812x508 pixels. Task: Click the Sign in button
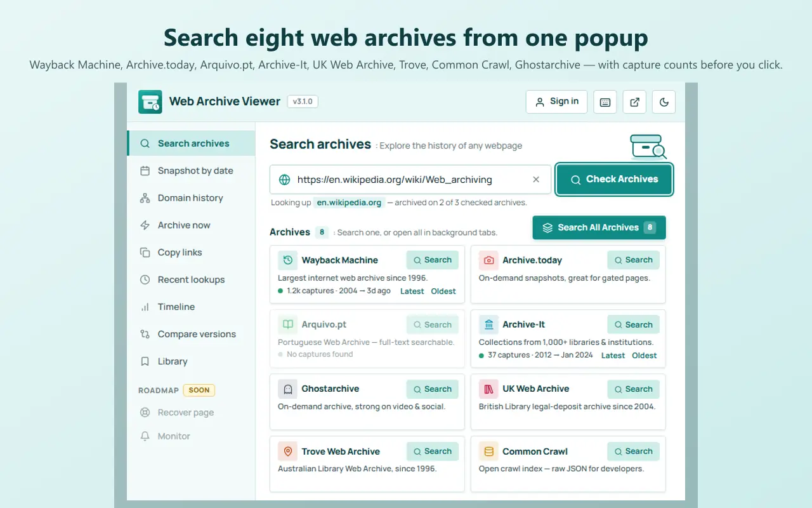point(556,102)
